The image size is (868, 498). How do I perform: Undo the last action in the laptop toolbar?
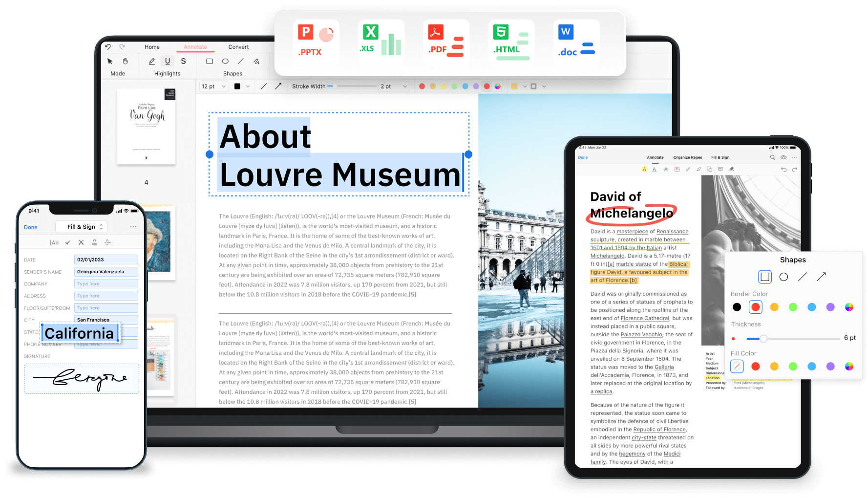[108, 47]
